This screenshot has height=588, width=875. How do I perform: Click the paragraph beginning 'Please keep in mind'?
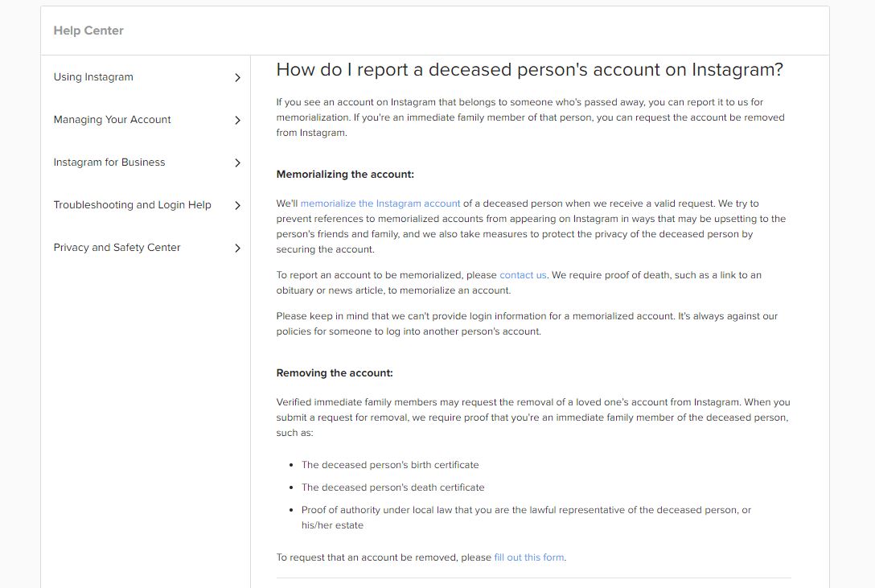[x=527, y=323]
